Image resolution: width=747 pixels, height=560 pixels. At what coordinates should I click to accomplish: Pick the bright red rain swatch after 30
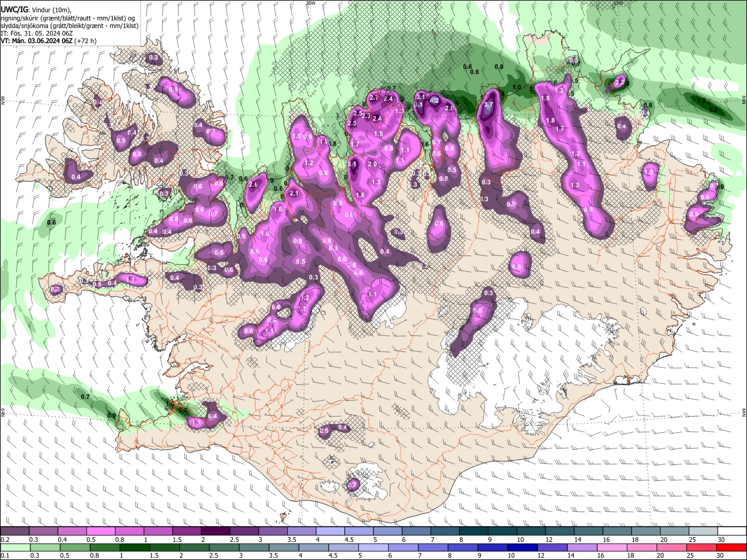732,548
